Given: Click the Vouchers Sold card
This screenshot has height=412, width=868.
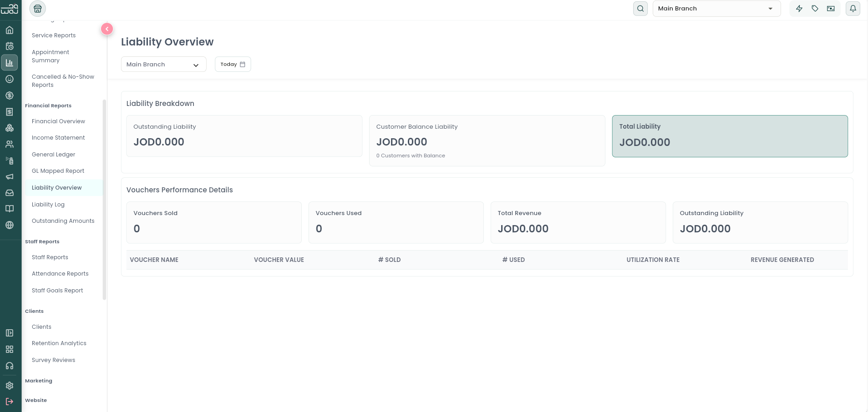Looking at the screenshot, I should coord(214,223).
